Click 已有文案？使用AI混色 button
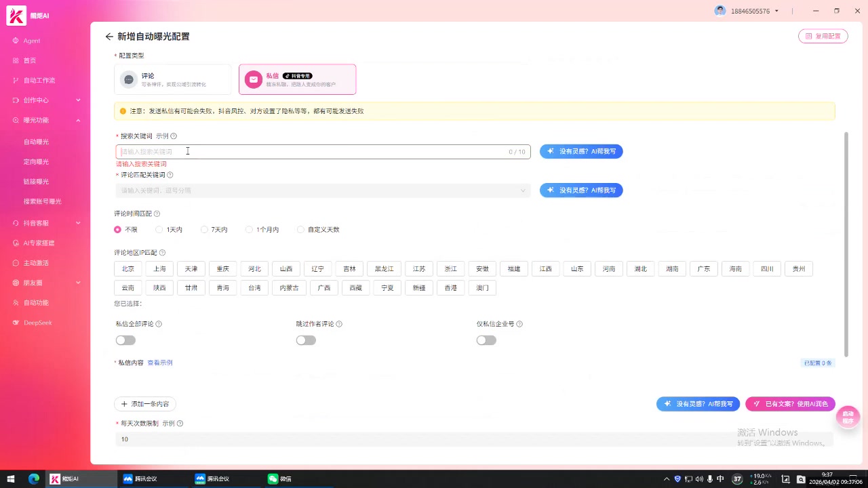Screen dimensions: 868x488 coord(790,404)
